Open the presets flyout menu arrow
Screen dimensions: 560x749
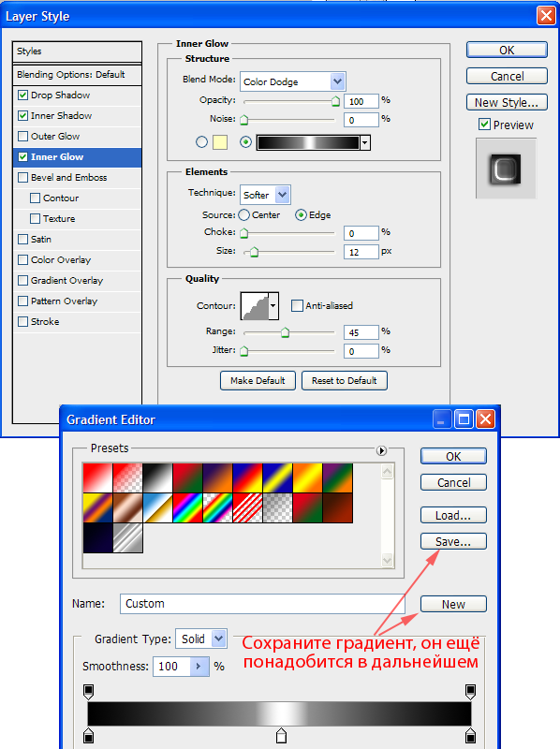pyautogui.click(x=381, y=450)
